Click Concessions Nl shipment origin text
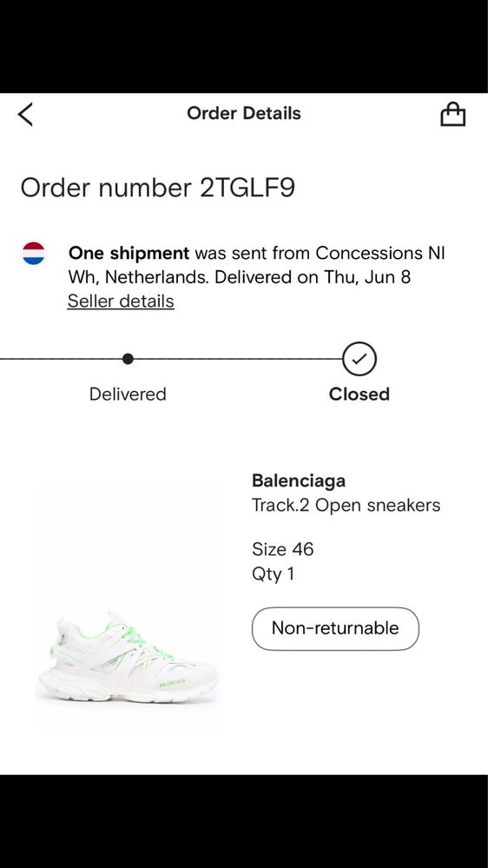The height and width of the screenshot is (868, 488). (x=380, y=253)
